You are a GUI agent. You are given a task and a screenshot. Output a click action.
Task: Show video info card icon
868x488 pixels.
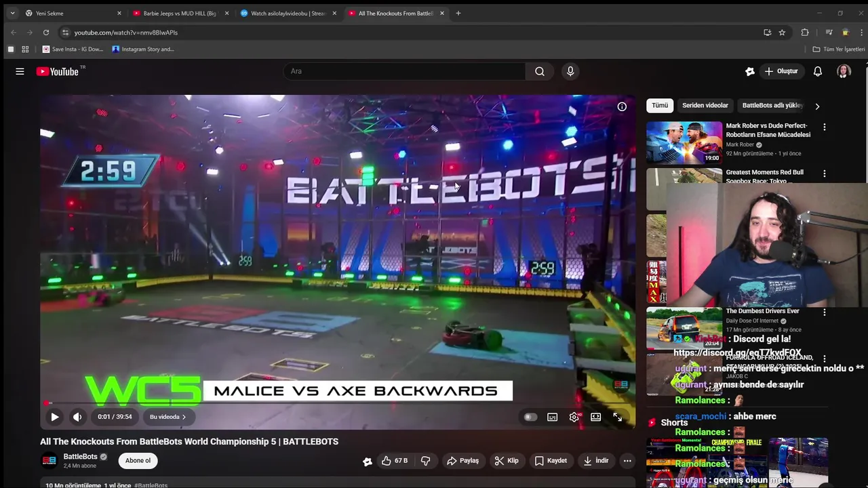pyautogui.click(x=622, y=106)
